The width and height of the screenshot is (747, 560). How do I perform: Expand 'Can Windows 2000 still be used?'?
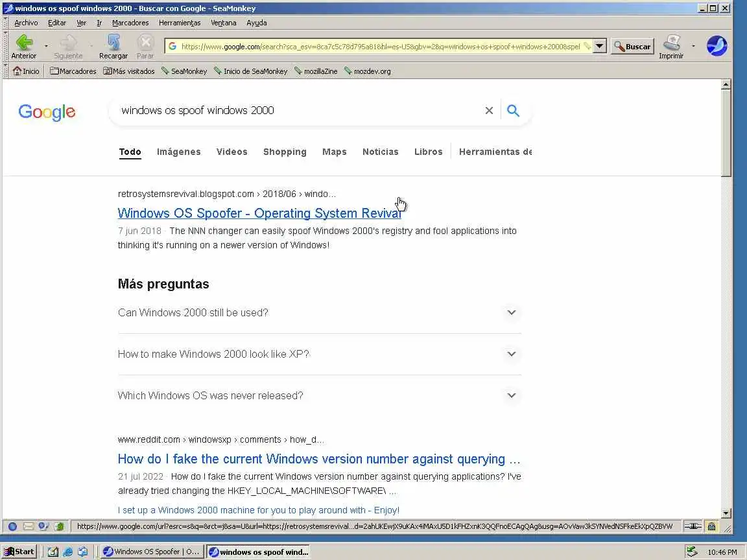319,312
